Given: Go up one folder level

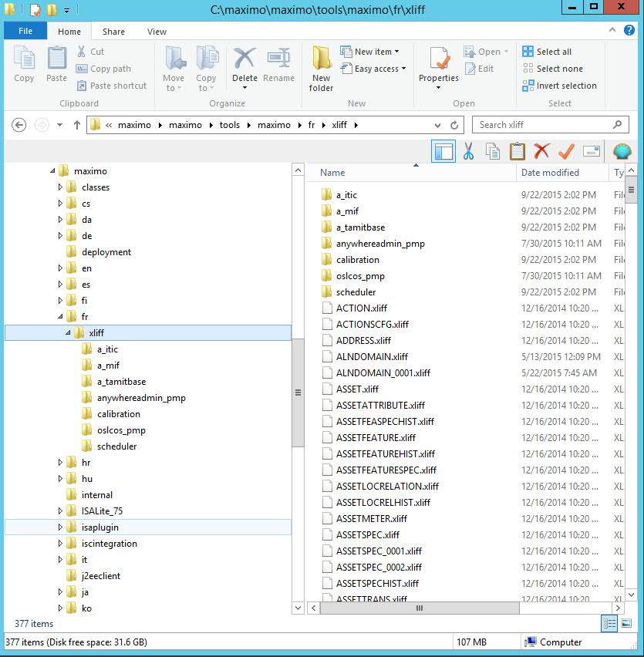Looking at the screenshot, I should (x=76, y=125).
